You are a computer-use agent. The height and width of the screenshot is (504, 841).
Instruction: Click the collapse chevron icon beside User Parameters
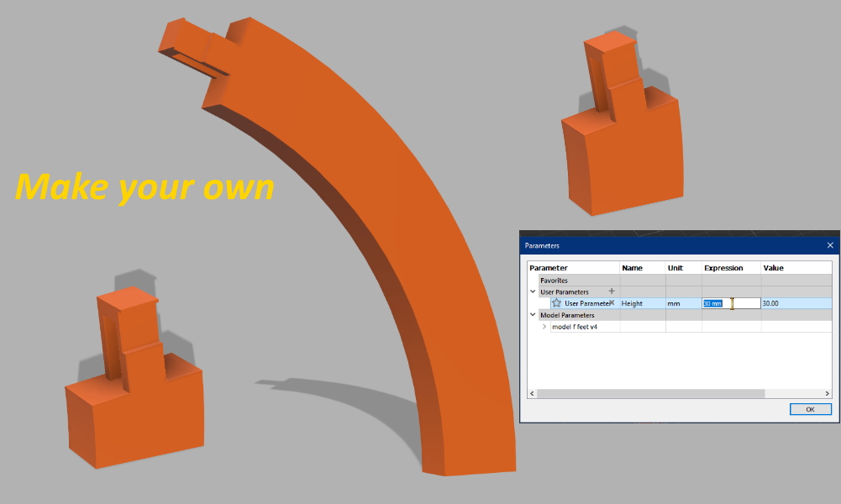(533, 291)
